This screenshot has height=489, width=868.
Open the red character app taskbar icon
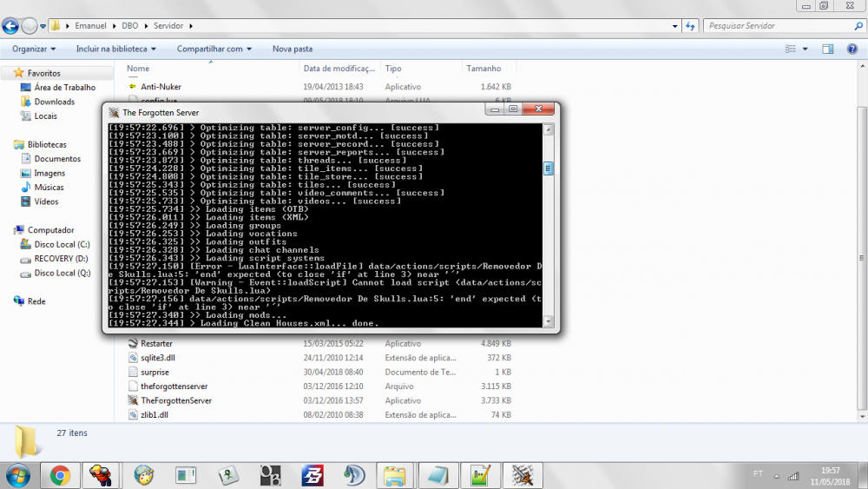pyautogui.click(x=102, y=476)
